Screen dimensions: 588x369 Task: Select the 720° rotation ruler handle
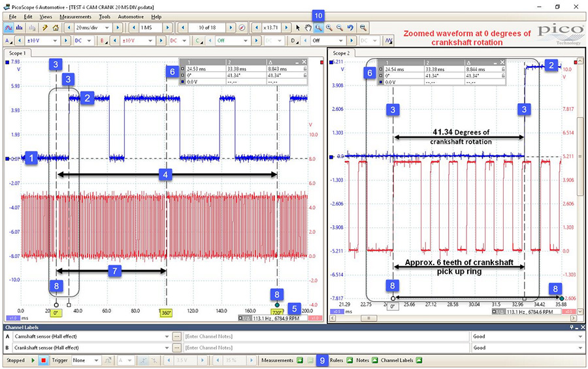tap(277, 305)
